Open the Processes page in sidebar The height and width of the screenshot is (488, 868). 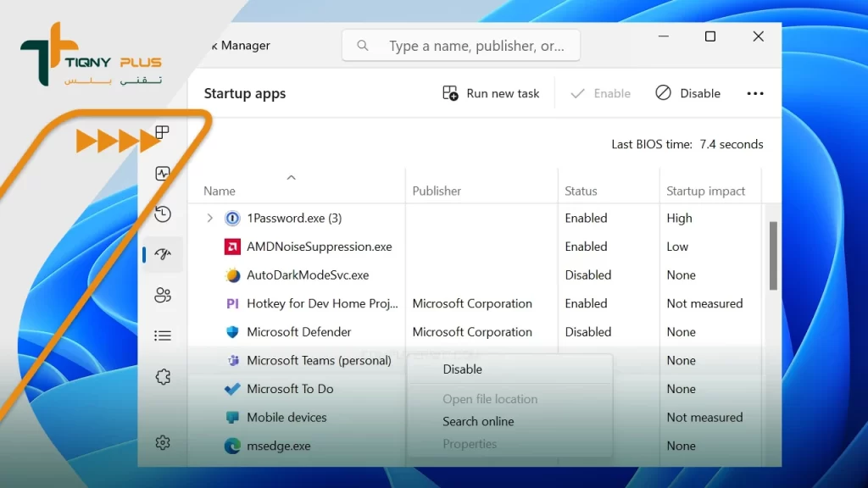162,132
